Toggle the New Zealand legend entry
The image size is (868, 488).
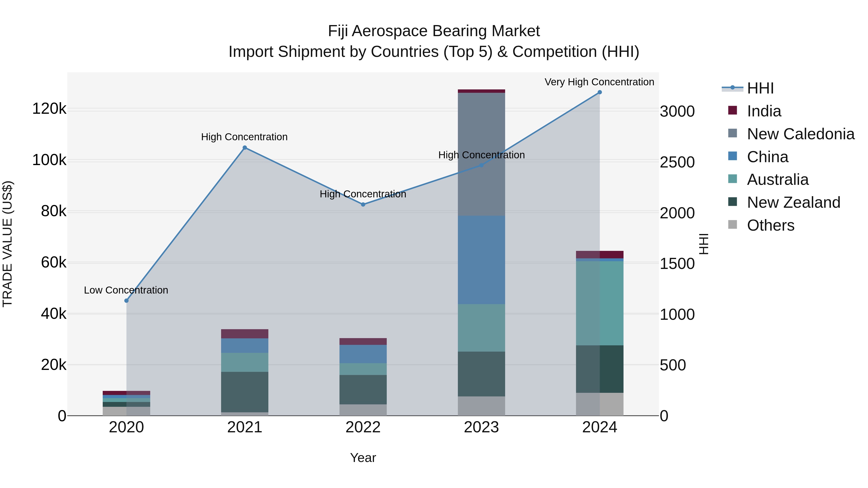click(x=784, y=202)
